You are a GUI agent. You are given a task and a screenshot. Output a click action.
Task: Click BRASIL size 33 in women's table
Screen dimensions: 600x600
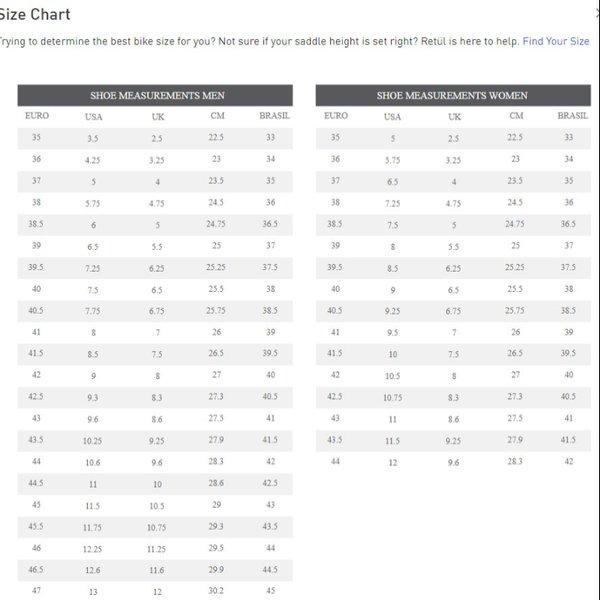pos(568,138)
